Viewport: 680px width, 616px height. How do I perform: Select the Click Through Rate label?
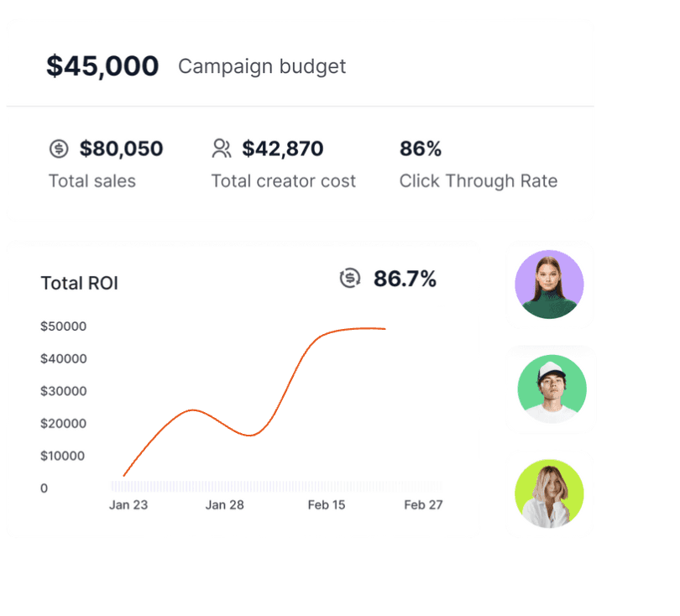tap(479, 181)
